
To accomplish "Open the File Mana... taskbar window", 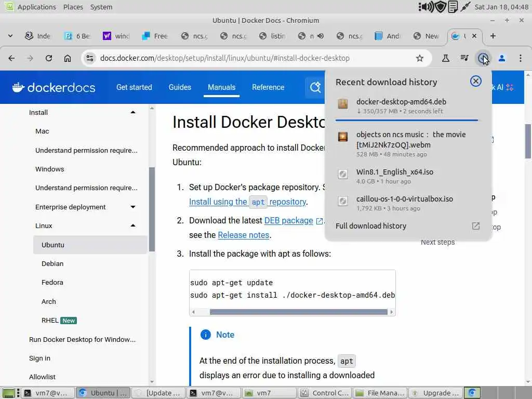I will click(380, 393).
